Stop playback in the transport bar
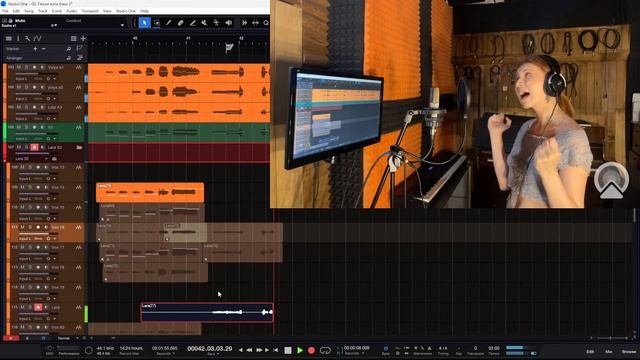The width and height of the screenshot is (640, 360). [x=288, y=350]
